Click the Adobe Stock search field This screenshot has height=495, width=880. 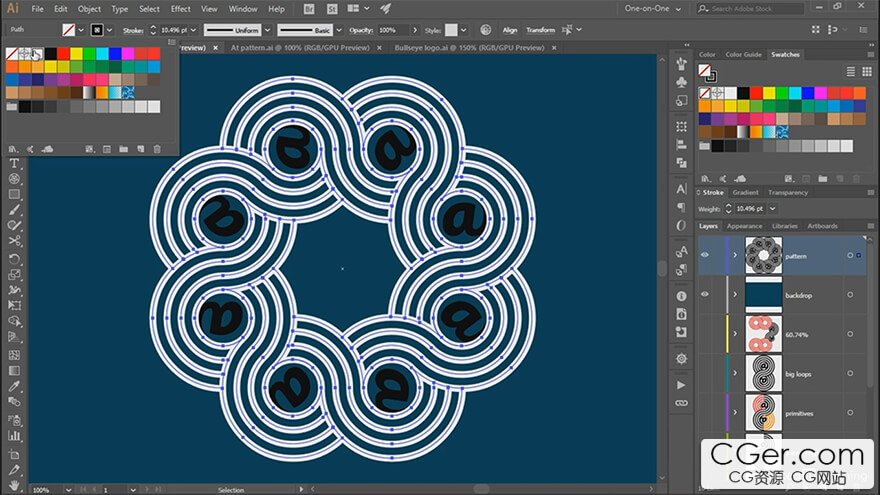tap(750, 8)
